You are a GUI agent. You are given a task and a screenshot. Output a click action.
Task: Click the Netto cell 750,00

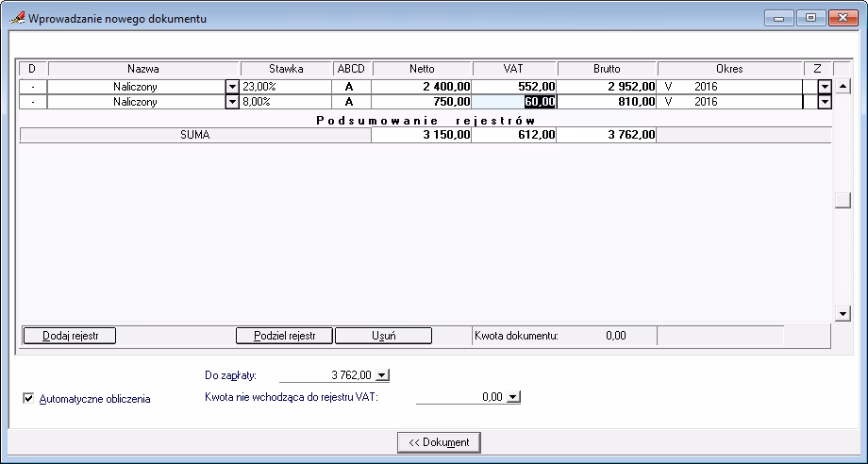[x=422, y=102]
